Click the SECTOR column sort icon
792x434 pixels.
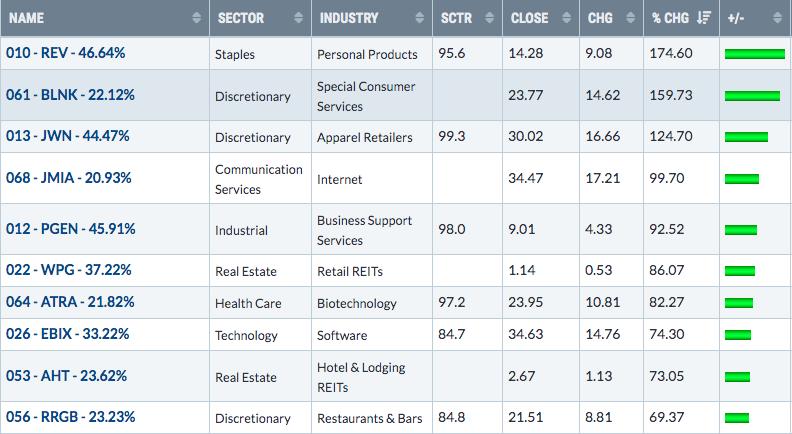pyautogui.click(x=295, y=18)
